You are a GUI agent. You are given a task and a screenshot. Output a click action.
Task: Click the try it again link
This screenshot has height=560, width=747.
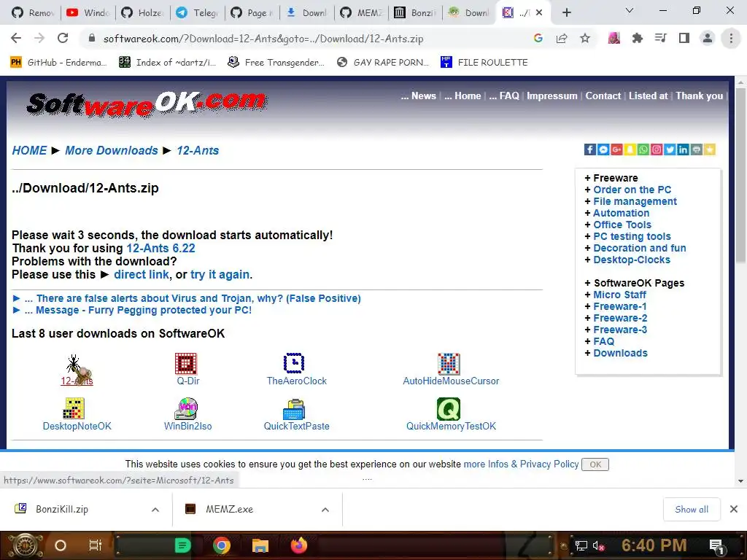click(x=220, y=275)
